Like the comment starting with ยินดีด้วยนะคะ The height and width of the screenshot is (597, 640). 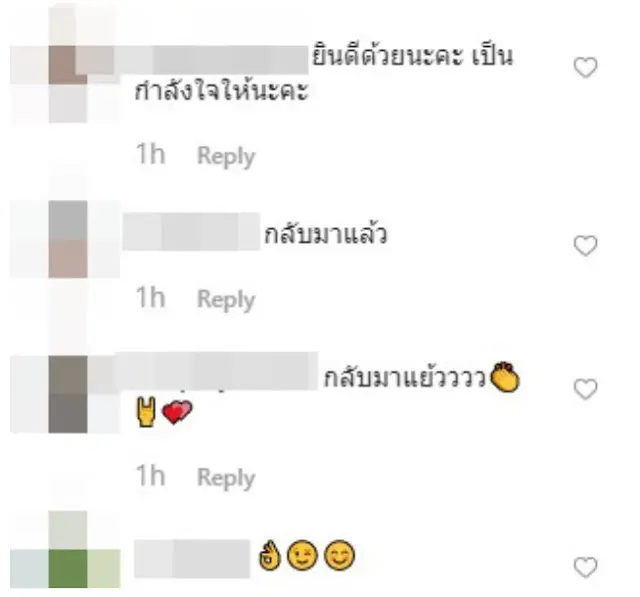coord(585,67)
